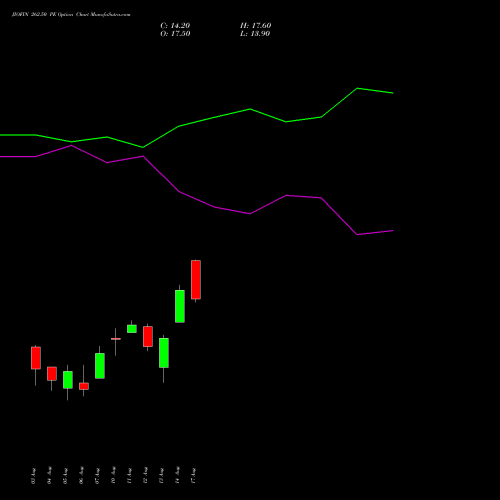This screenshot has height=500, width=500.
Task: Click the 03 Aug date label
Action: (33, 476)
